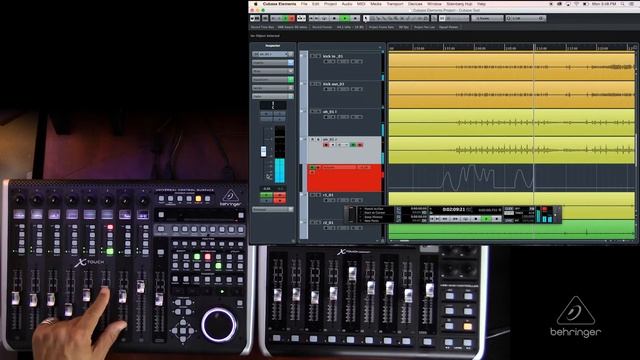This screenshot has height=360, width=640.
Task: Click the pan control above the Inspector fader
Action: (273, 105)
